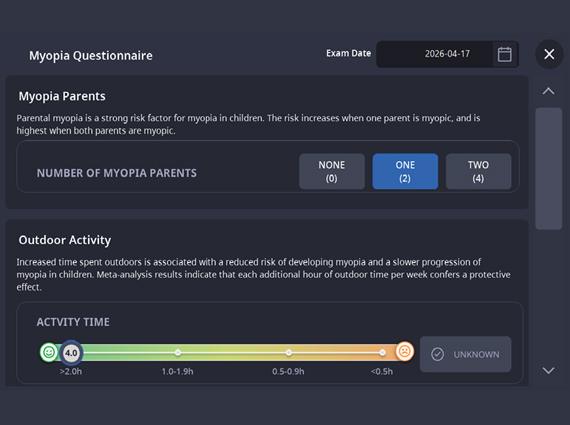Mark activity time as UNKNOWN
The height and width of the screenshot is (425, 570).
click(x=465, y=354)
